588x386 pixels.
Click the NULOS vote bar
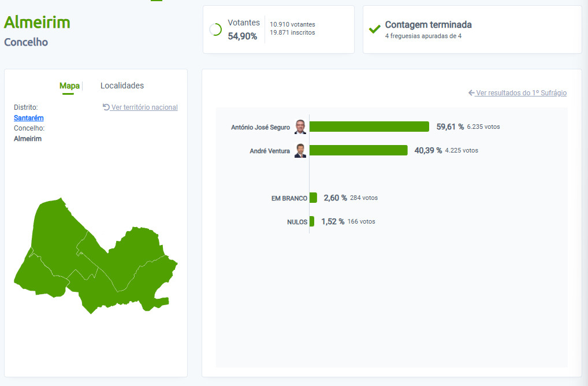(312, 221)
